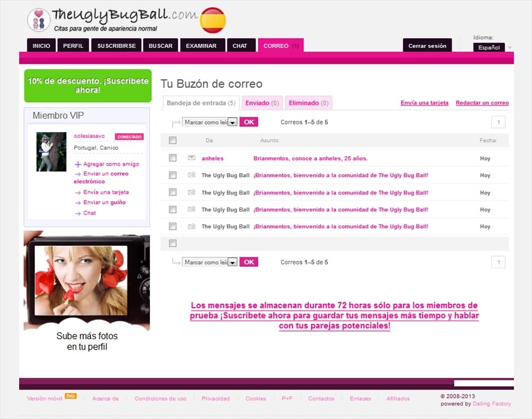
Task: Click the green 10% de descuento banner
Action: pos(88,85)
